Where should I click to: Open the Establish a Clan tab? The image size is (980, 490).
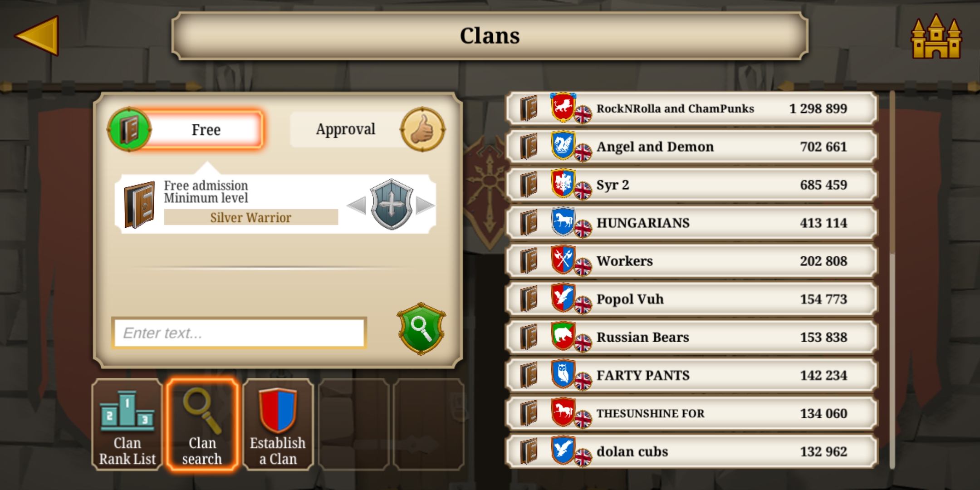click(278, 425)
